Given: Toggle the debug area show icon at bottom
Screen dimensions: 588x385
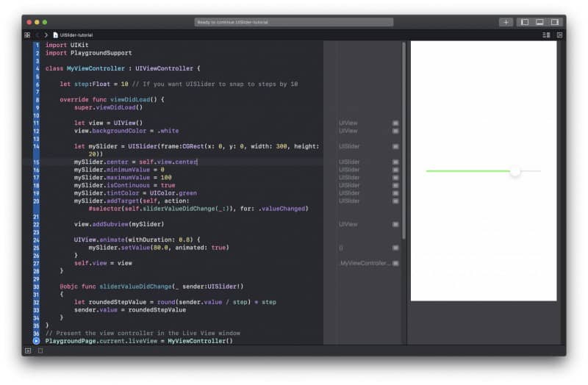Looking at the screenshot, I should pyautogui.click(x=28, y=350).
